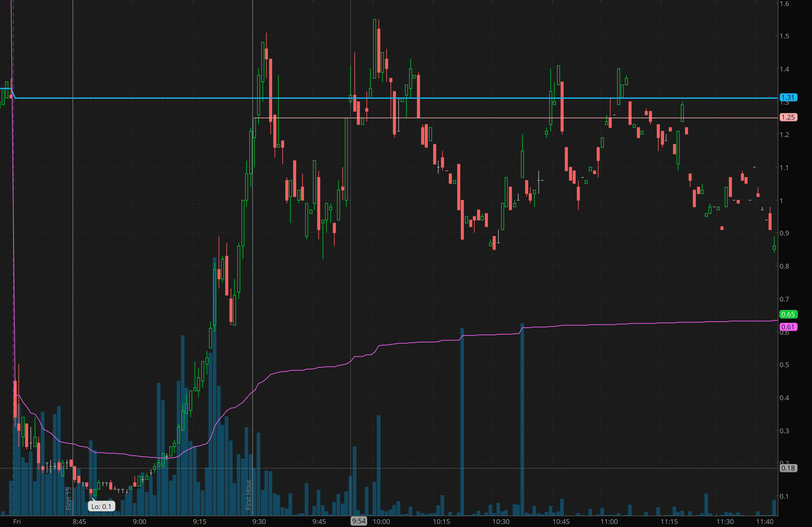Screen dimensions: 812x527
Task: Click the magenta 0.61 VWAP value label
Action: click(788, 327)
